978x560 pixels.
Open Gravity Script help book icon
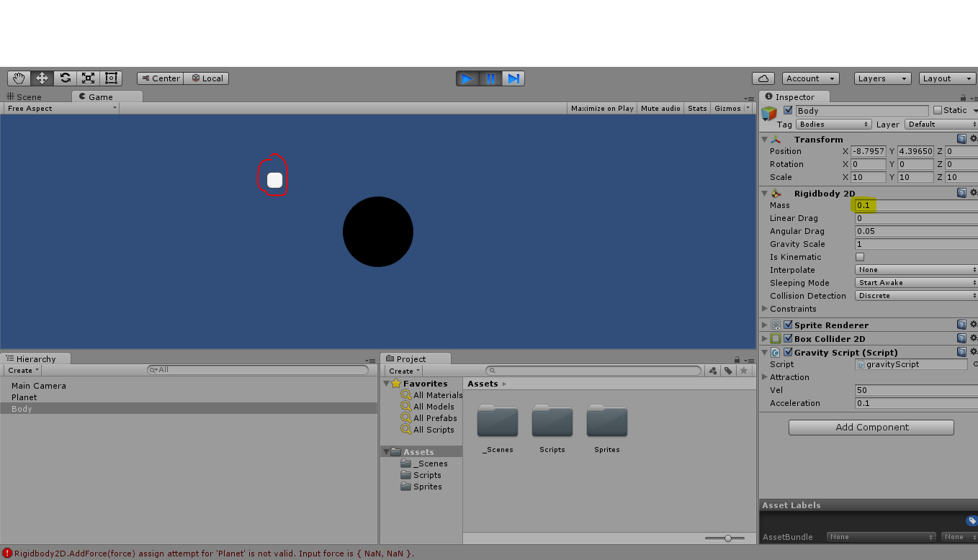click(961, 352)
